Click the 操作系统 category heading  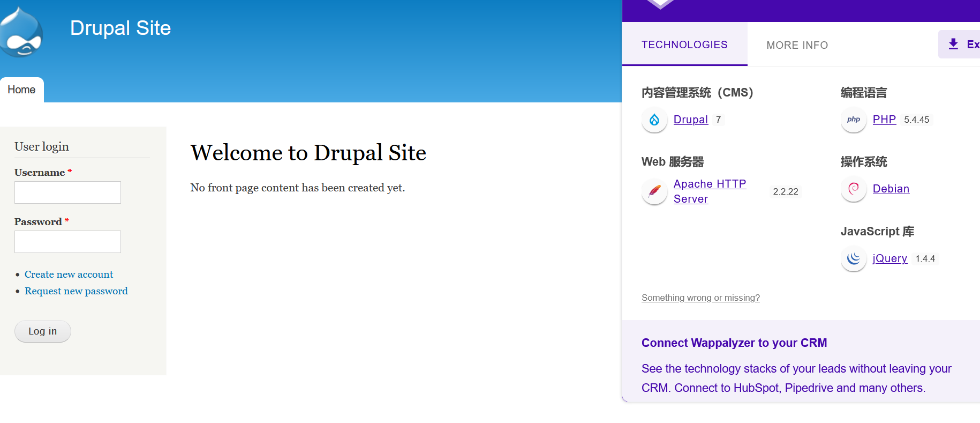pyautogui.click(x=864, y=162)
